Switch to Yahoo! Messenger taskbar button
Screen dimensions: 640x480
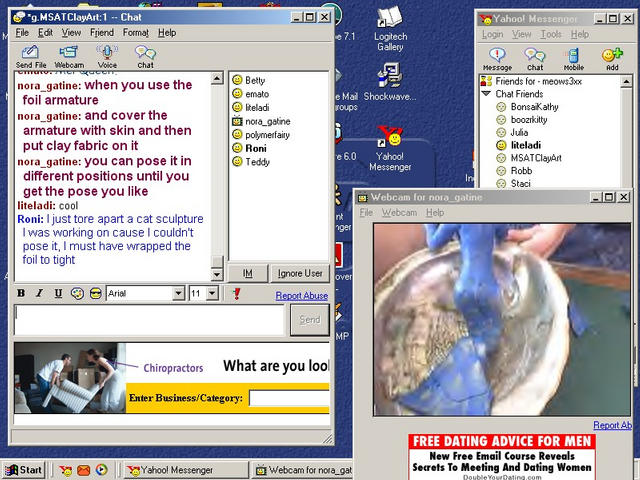pos(186,470)
